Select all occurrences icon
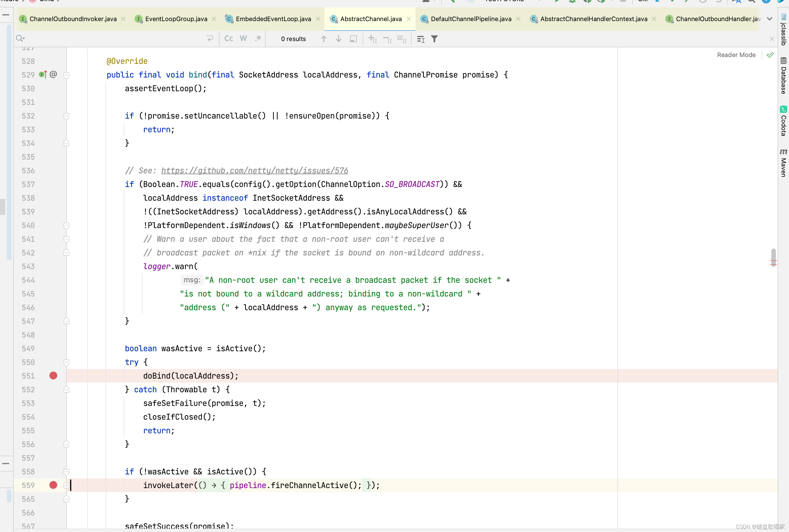 (402, 39)
